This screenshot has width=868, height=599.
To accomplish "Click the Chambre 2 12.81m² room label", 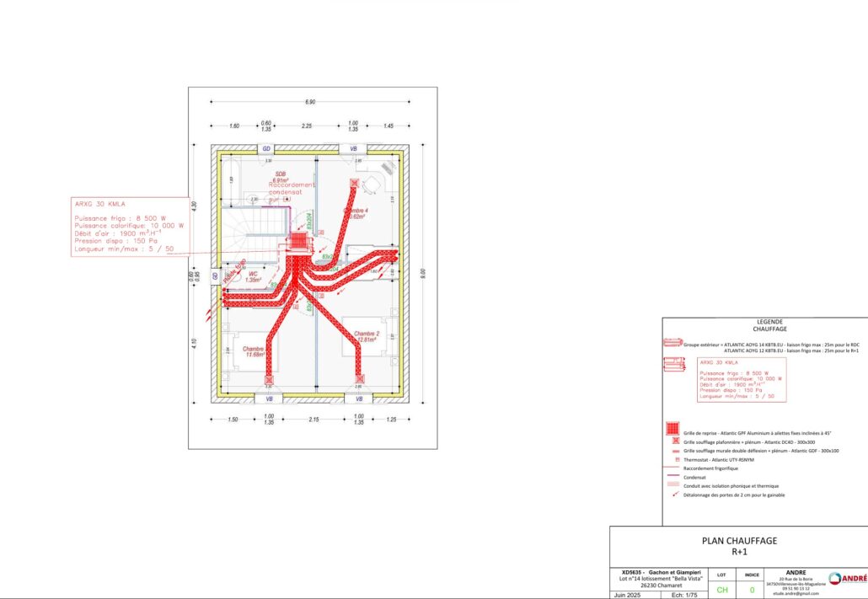I will tap(367, 337).
